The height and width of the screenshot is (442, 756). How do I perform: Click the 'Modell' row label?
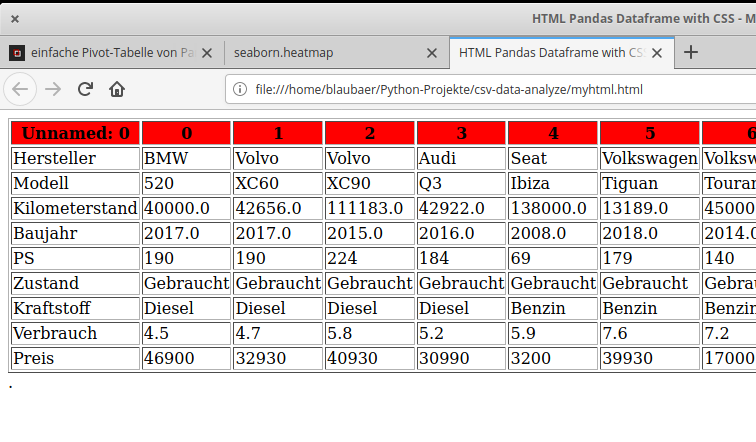75,183
